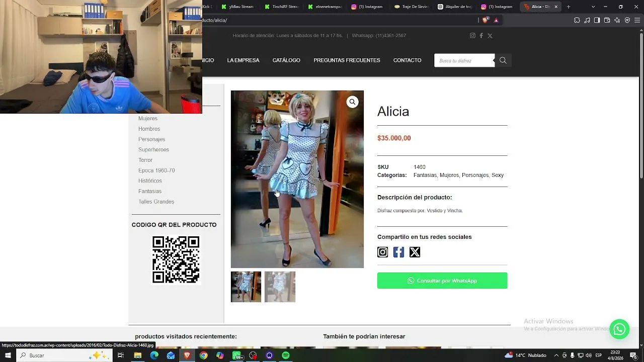The width and height of the screenshot is (644, 362).
Task: Open the Históricos category in sidebar
Action: (x=150, y=181)
